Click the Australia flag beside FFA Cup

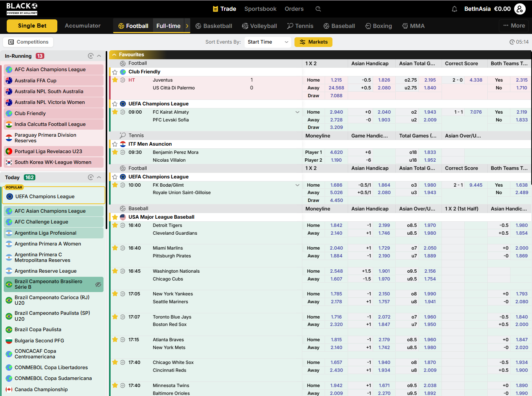[x=9, y=80]
